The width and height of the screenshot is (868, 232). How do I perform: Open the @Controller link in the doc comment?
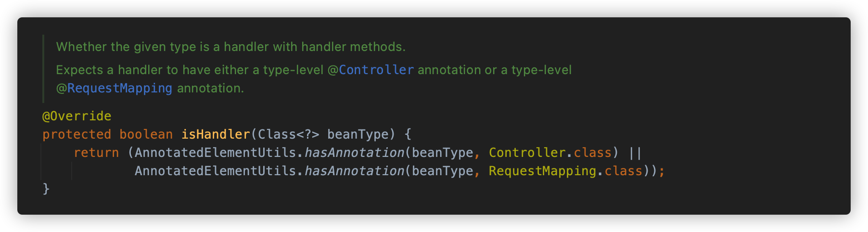pos(370,70)
